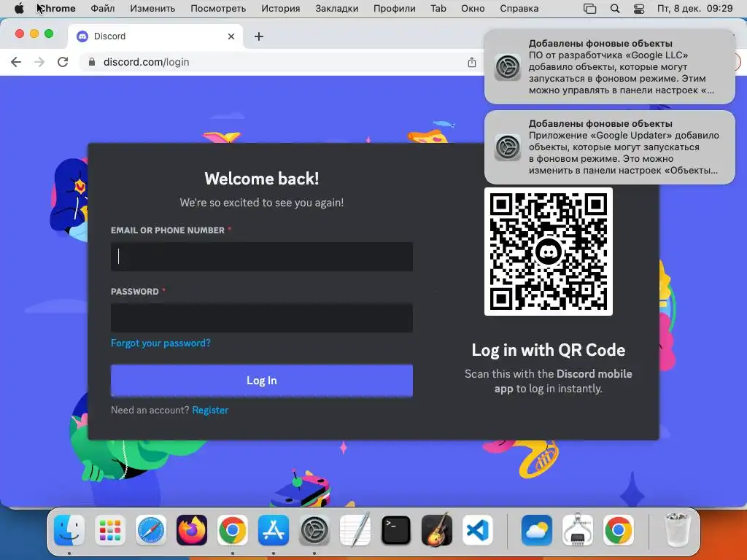Open the first Chrome icon in the Dock beside Firefox
The image size is (747, 560).
[233, 530]
